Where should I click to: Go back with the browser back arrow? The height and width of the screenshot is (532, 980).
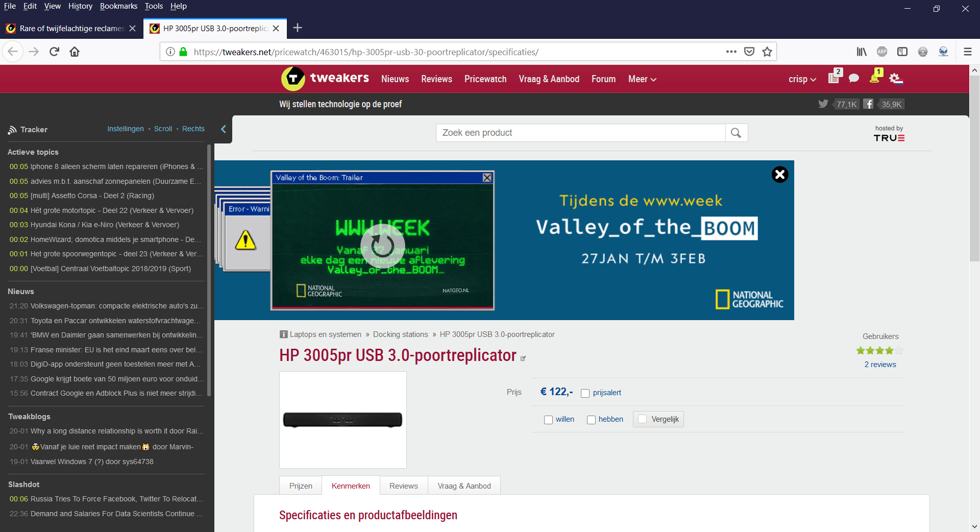pos(13,52)
